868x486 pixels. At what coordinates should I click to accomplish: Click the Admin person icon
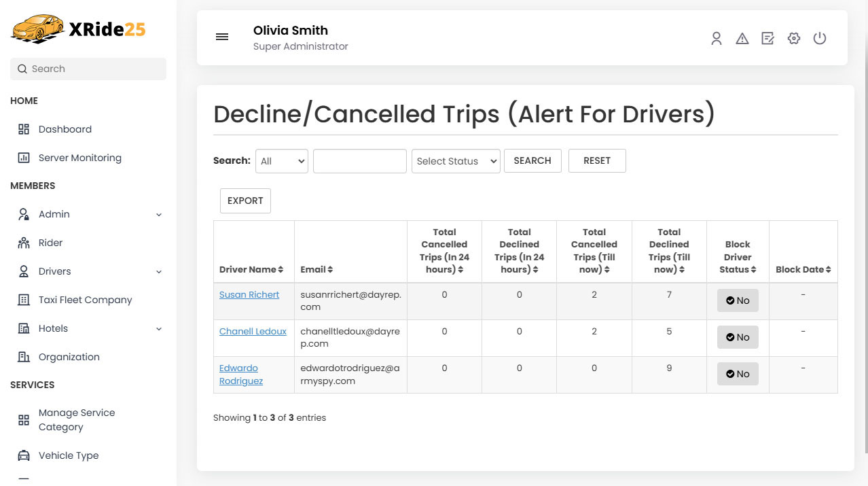[24, 214]
